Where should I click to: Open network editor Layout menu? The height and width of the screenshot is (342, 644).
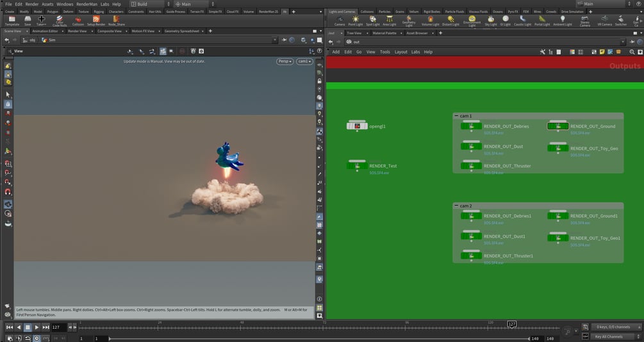tap(401, 52)
